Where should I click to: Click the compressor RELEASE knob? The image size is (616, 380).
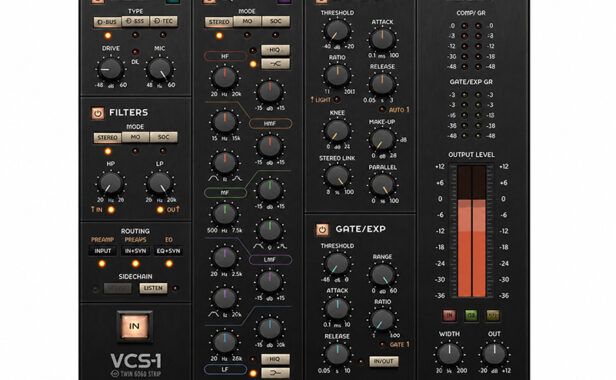pos(382,83)
